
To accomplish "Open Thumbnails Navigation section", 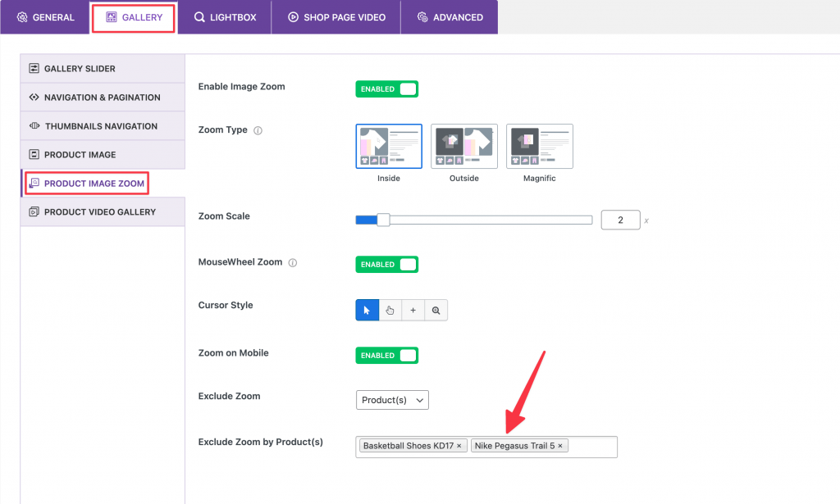I will [103, 126].
